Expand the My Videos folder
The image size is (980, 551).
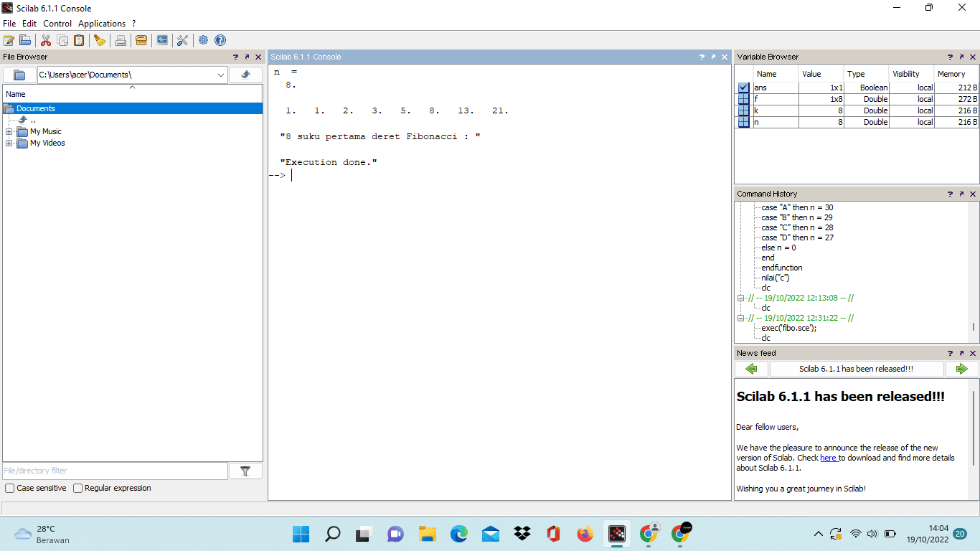[9, 143]
